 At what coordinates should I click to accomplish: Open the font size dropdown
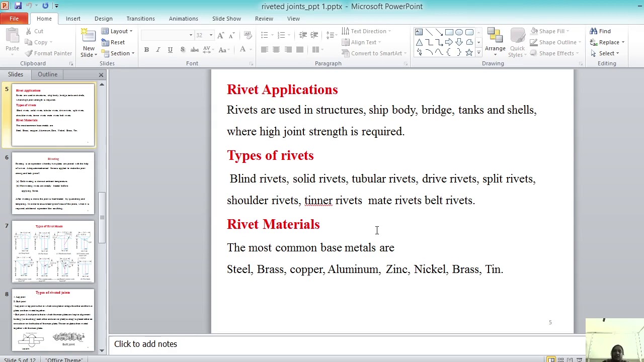[211, 35]
